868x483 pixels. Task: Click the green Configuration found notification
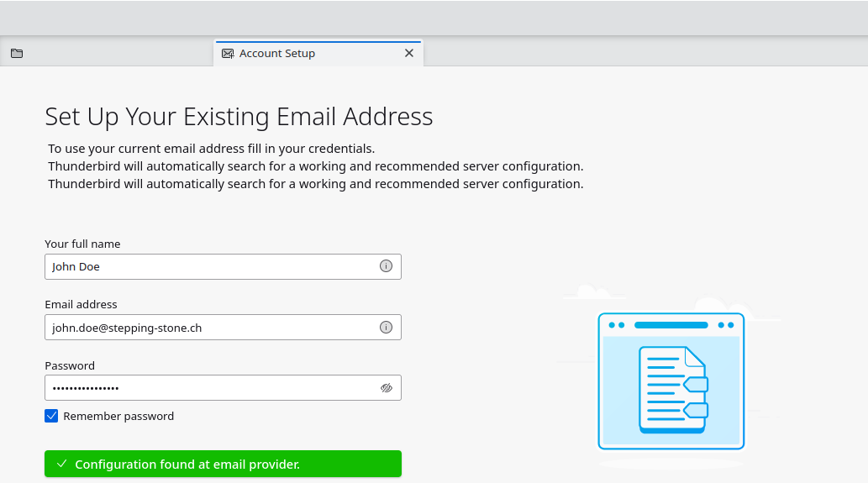tap(223, 465)
